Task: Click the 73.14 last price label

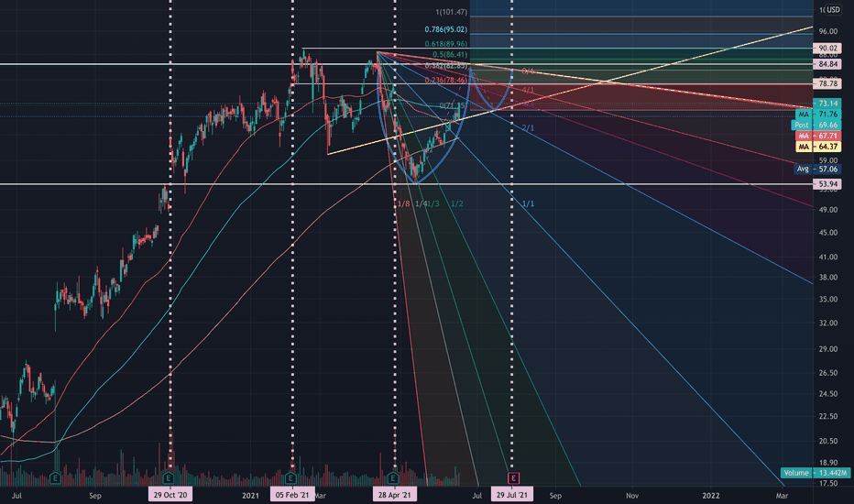Action: [x=827, y=103]
